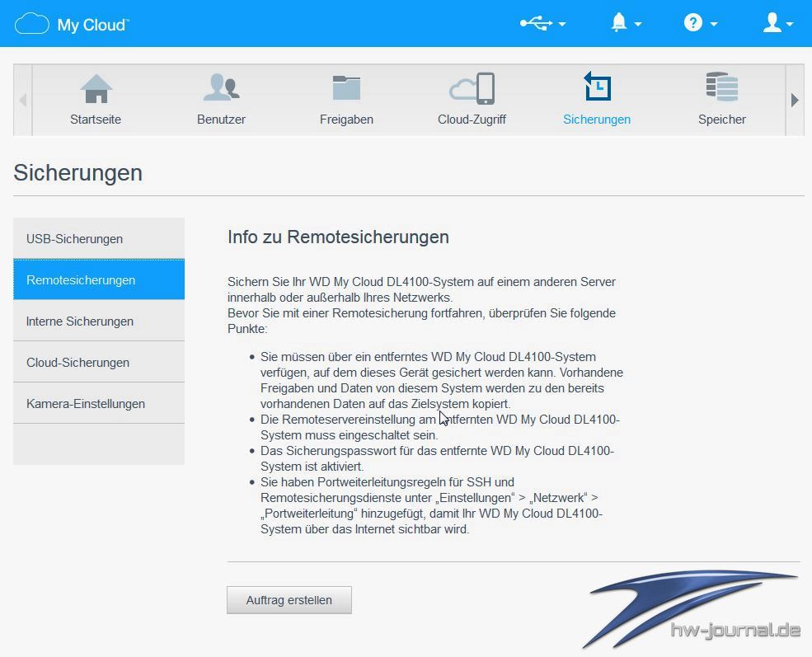
Task: Expand the USB devices dropdown
Action: [x=542, y=23]
